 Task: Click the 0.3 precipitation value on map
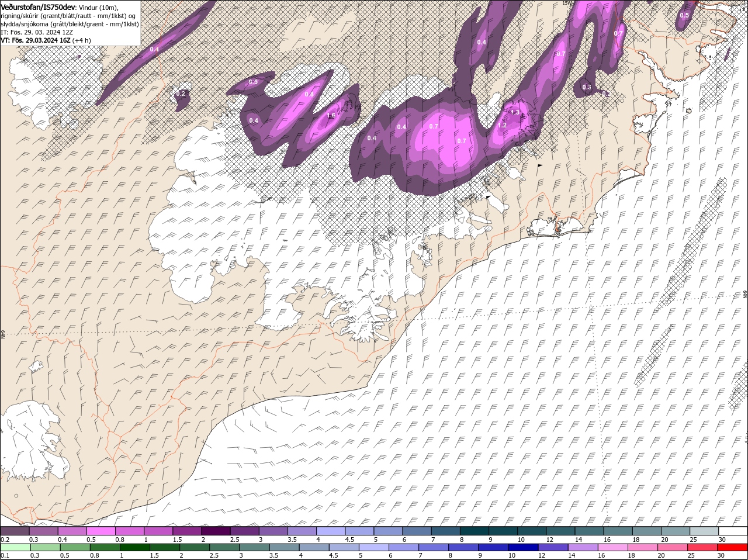(x=587, y=88)
